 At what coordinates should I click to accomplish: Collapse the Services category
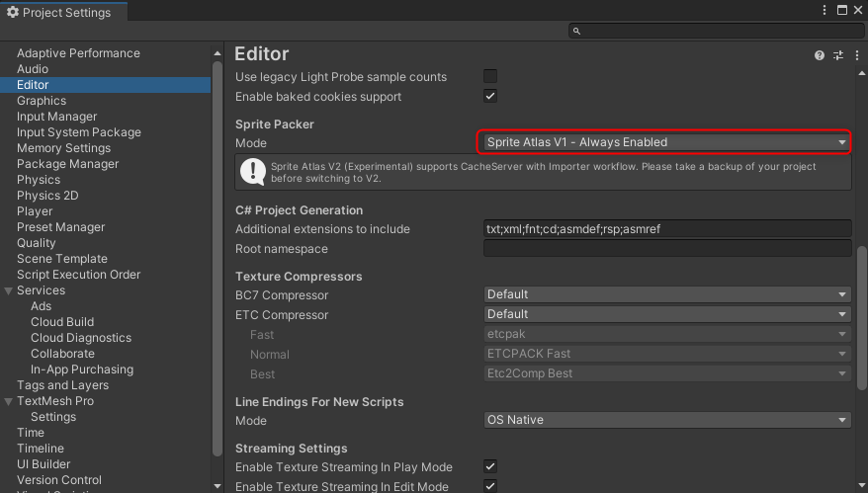tap(8, 290)
